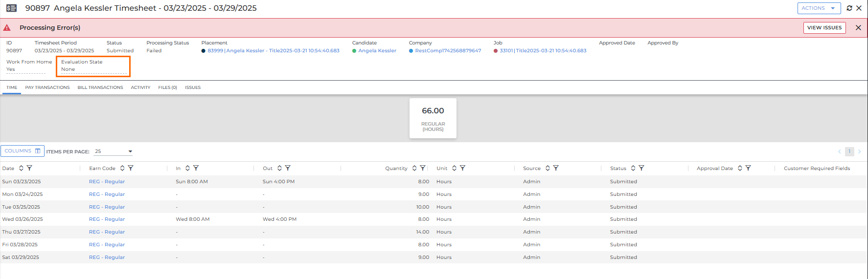Open the Issues tab
868x279 pixels.
click(x=193, y=87)
